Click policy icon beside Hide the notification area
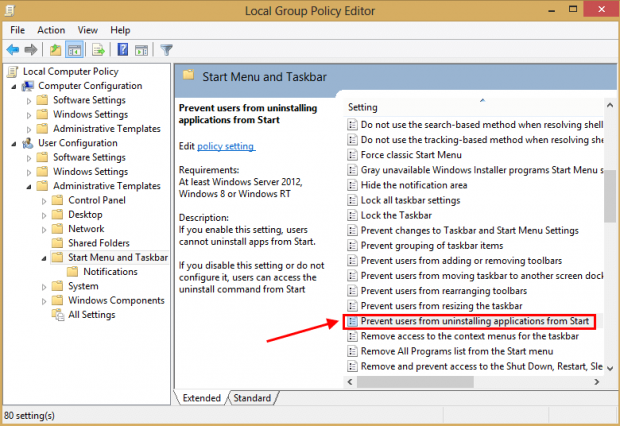Image resolution: width=620 pixels, height=426 pixels. pyautogui.click(x=352, y=185)
